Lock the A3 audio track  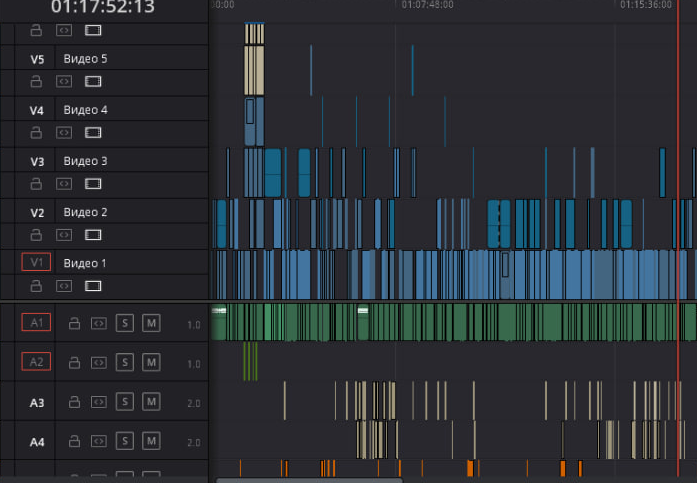point(74,402)
